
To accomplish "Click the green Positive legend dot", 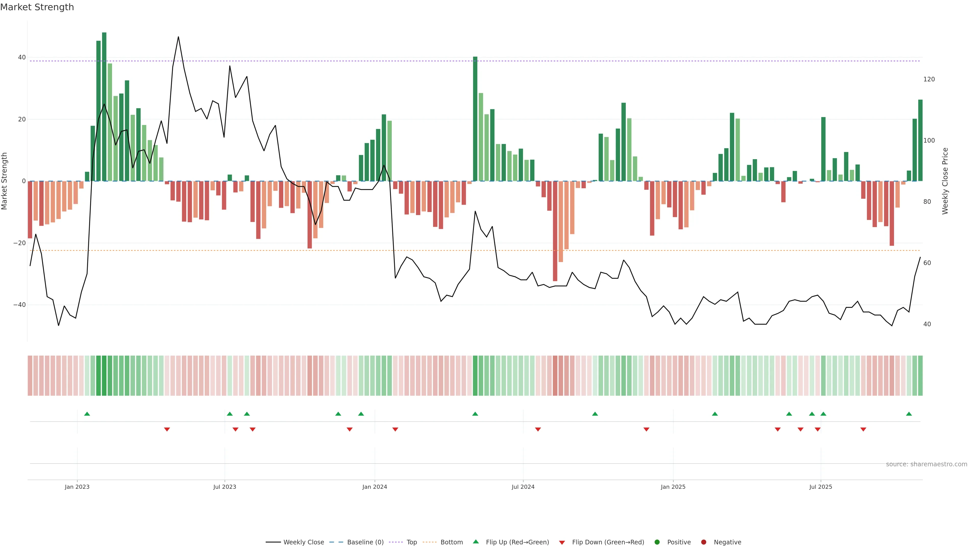I will [x=657, y=542].
